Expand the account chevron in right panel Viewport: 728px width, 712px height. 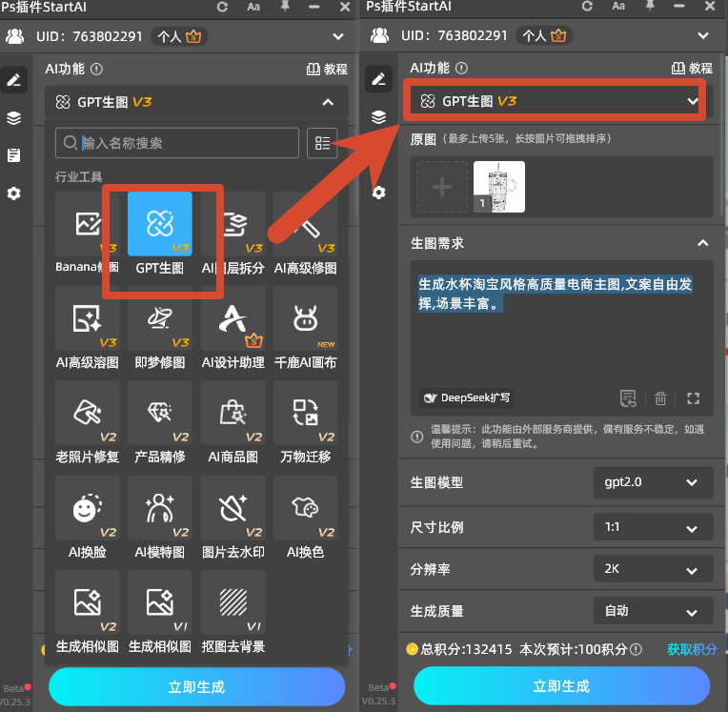point(703,36)
